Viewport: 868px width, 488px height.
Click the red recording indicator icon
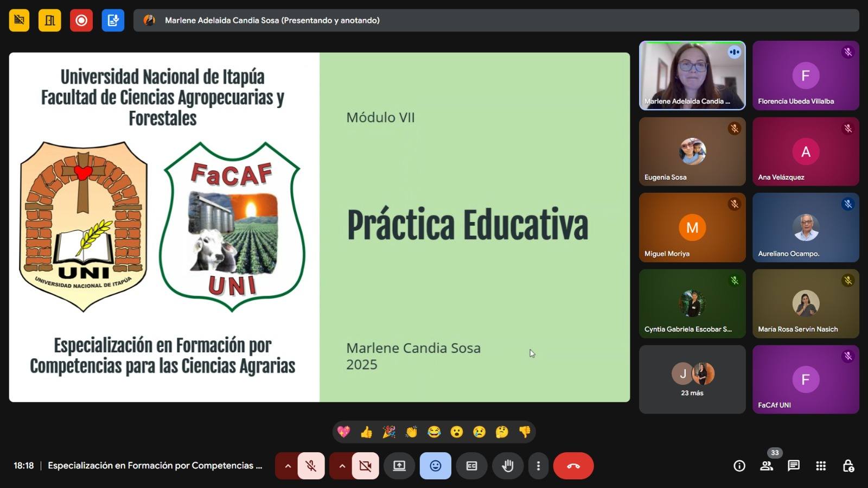click(81, 21)
